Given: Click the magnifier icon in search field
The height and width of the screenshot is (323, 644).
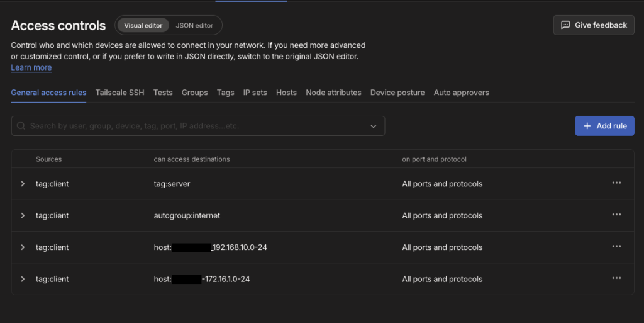Looking at the screenshot, I should [x=21, y=126].
